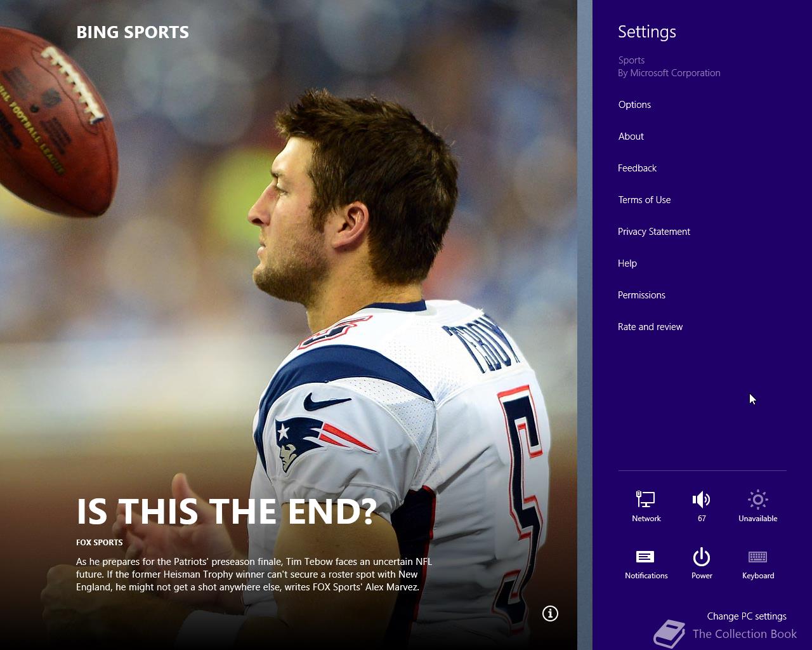The image size is (812, 650).
Task: Select Feedback in Settings
Action: coord(637,168)
